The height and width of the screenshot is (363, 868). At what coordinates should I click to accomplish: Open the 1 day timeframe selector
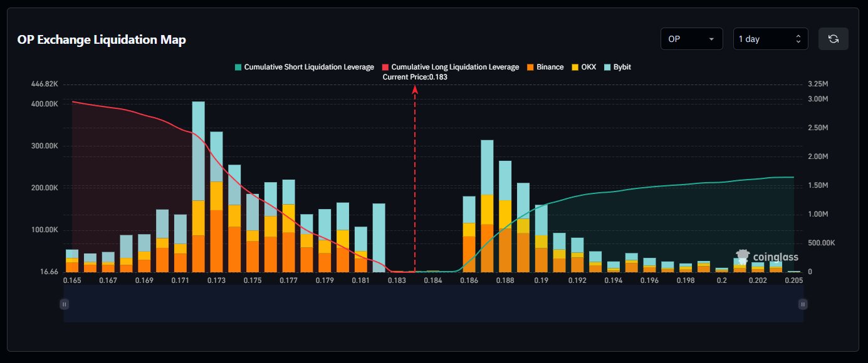click(770, 39)
